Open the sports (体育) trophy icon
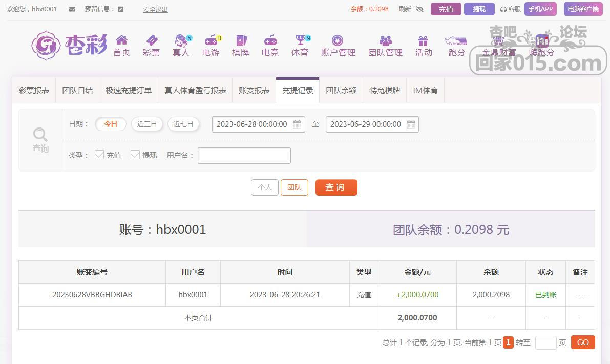610x364 pixels. click(300, 40)
